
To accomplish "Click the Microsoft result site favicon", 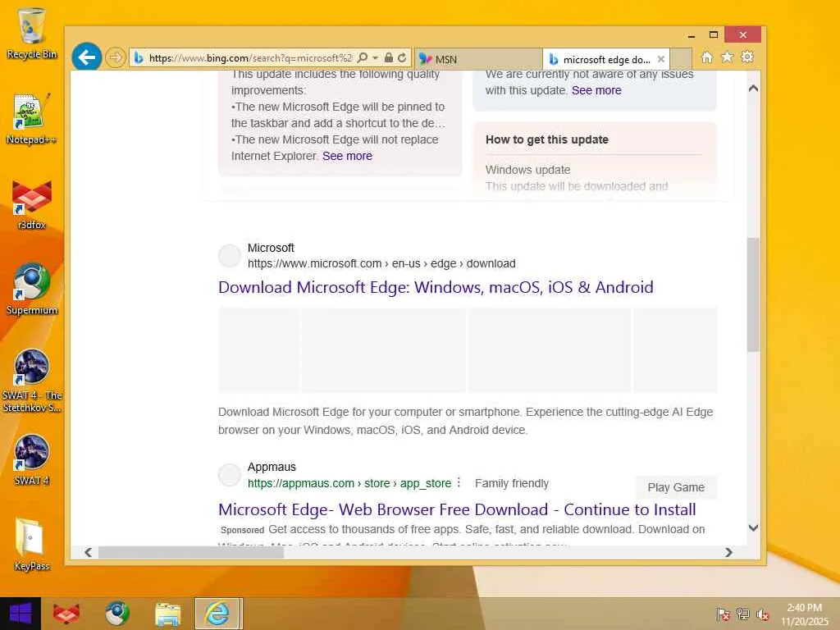I will tap(230, 256).
